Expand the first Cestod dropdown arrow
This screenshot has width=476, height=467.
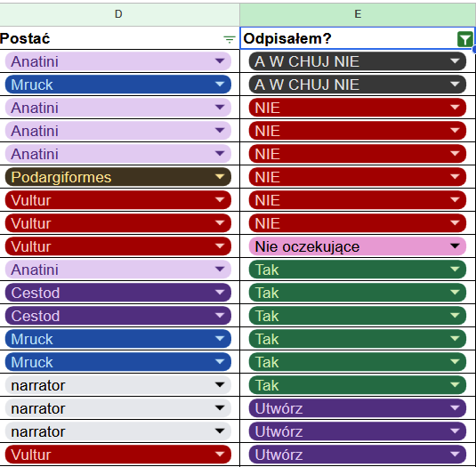pos(220,293)
